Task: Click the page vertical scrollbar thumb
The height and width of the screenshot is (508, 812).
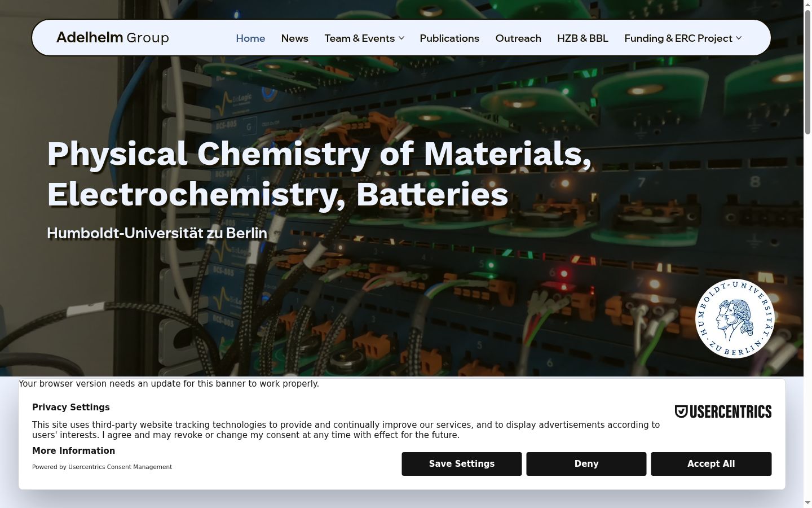Action: (x=807, y=71)
